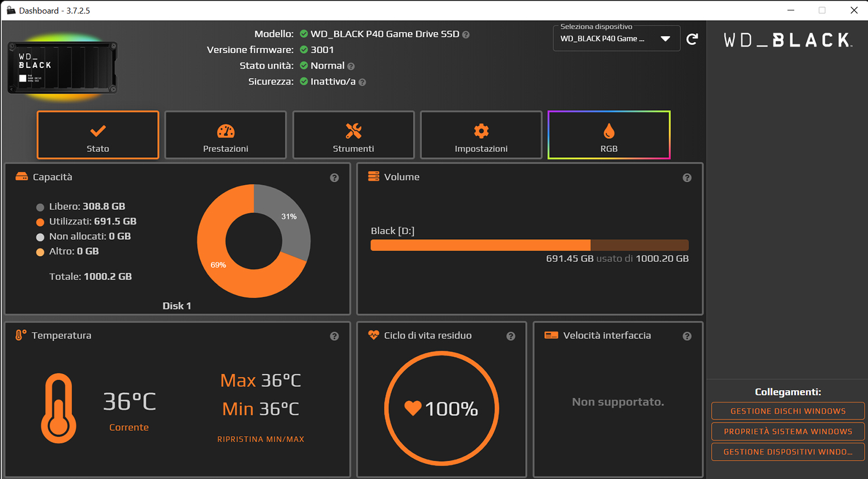Image resolution: width=868 pixels, height=479 pixels.
Task: Click the gray Libero legend dot
Action: [40, 207]
